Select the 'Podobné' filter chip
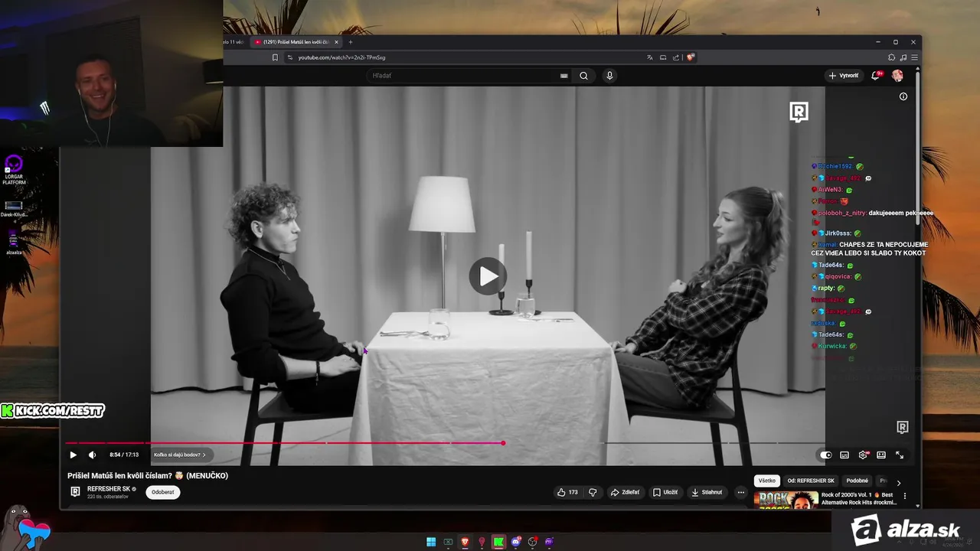980x551 pixels. coord(857,481)
